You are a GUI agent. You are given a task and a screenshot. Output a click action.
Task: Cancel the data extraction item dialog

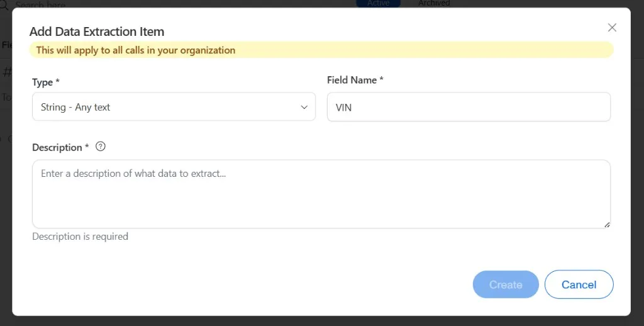click(579, 284)
